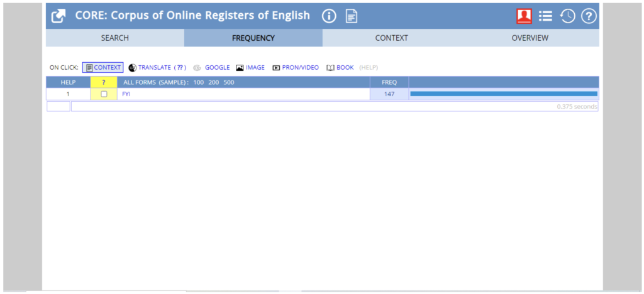This screenshot has width=644, height=294.
Task: Click the FYI word link
Action: [x=126, y=94]
